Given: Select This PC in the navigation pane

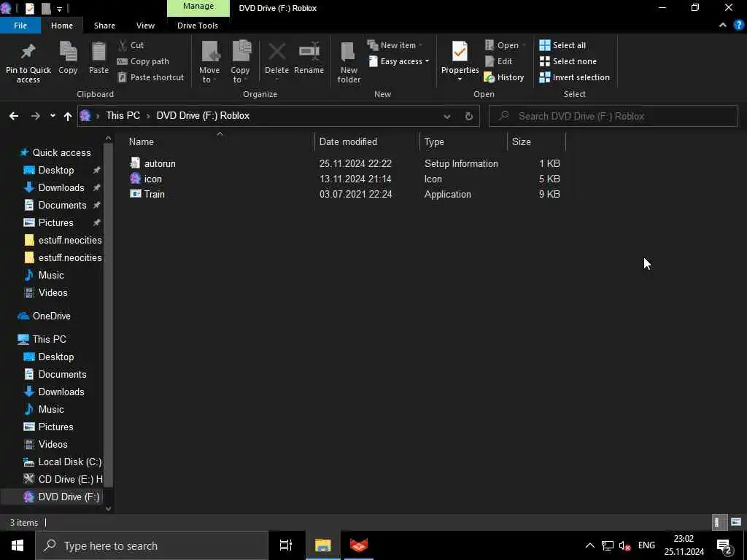Looking at the screenshot, I should pyautogui.click(x=49, y=340).
